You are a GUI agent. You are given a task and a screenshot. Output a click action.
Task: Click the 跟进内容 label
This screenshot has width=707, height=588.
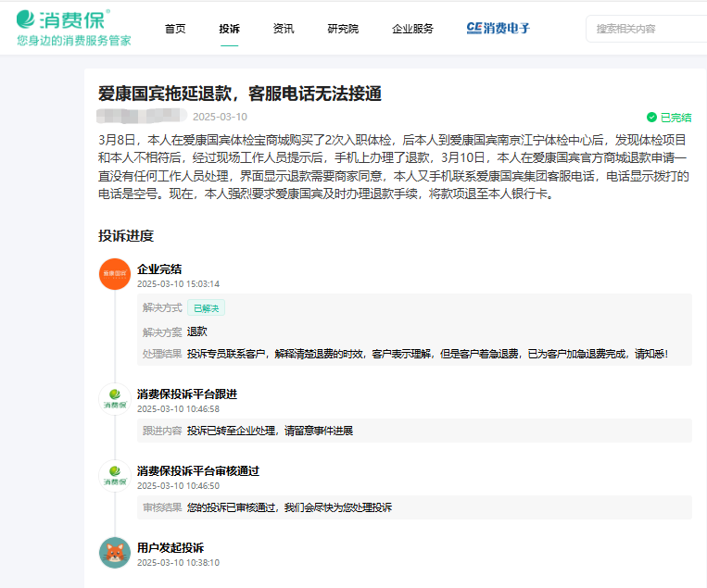162,431
